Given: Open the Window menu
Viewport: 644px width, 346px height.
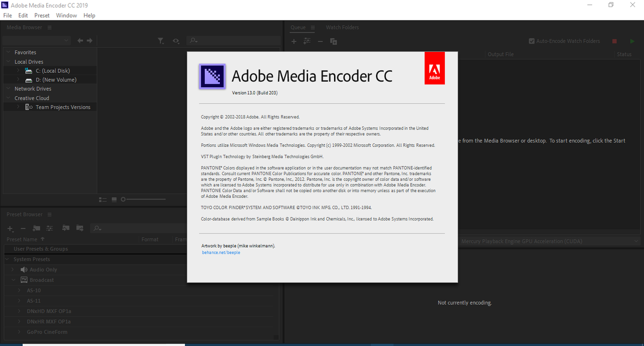Looking at the screenshot, I should [66, 16].
